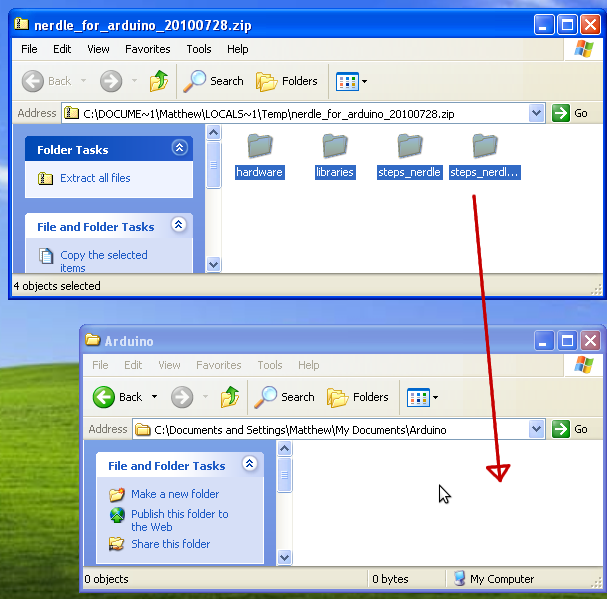Click My Computer icon in status bar
This screenshot has width=607, height=599.
(460, 578)
